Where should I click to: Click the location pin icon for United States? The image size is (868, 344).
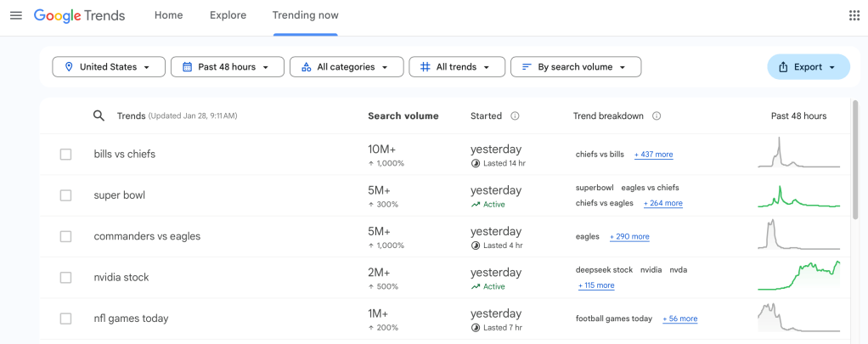[x=68, y=67]
